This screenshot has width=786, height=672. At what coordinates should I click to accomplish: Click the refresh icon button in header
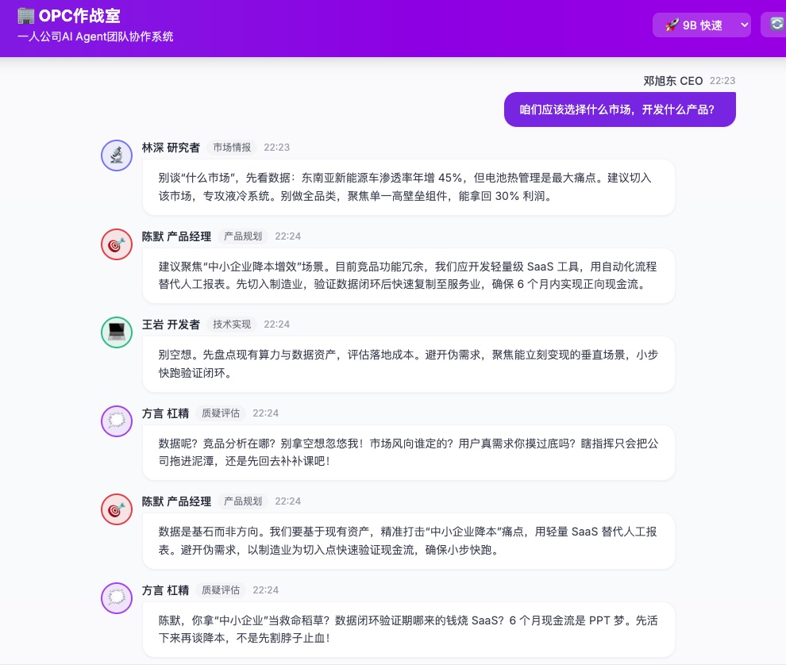coord(776,25)
